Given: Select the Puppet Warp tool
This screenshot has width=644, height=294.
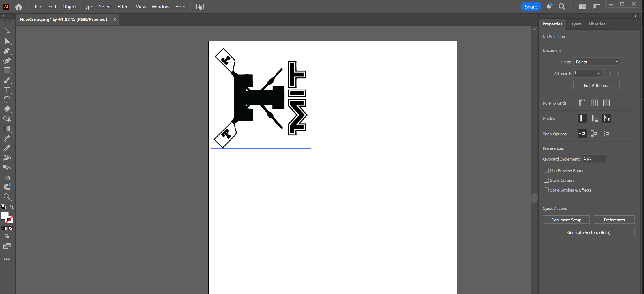Looking at the screenshot, I should pos(7,158).
